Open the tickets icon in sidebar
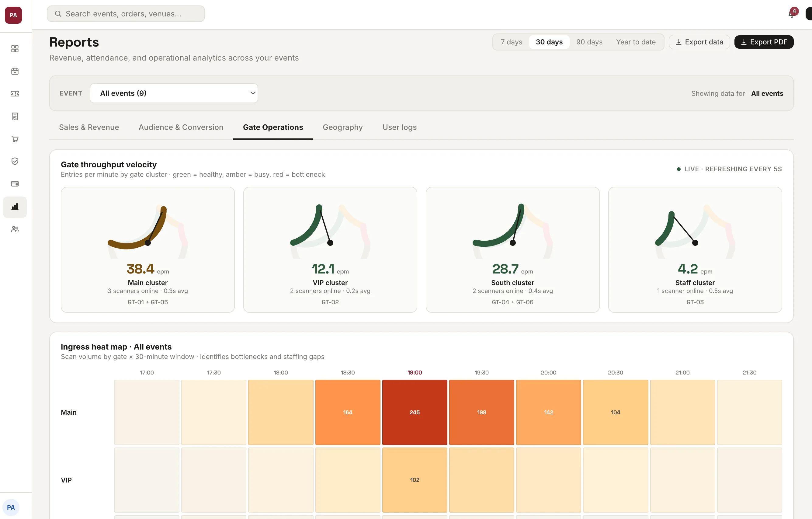This screenshot has width=812, height=519. (x=15, y=94)
